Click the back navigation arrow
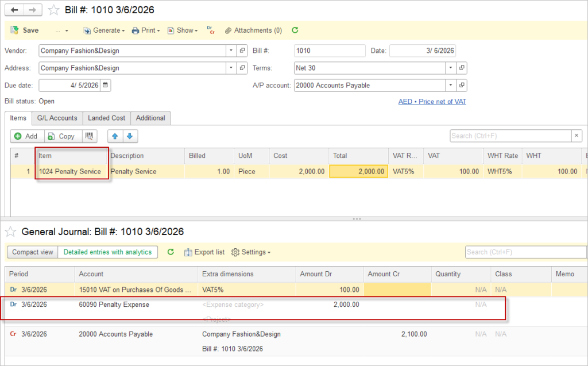Viewport: 588px width, 366px height. click(x=15, y=10)
